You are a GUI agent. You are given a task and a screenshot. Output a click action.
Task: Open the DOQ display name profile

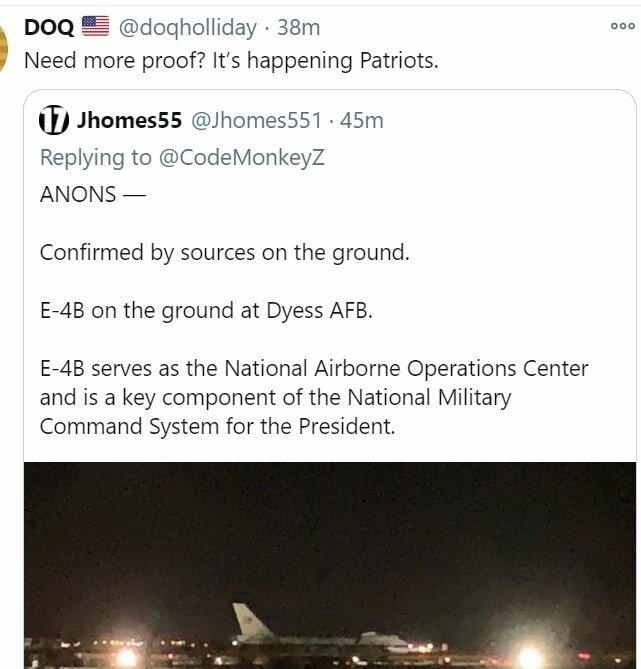tap(46, 27)
